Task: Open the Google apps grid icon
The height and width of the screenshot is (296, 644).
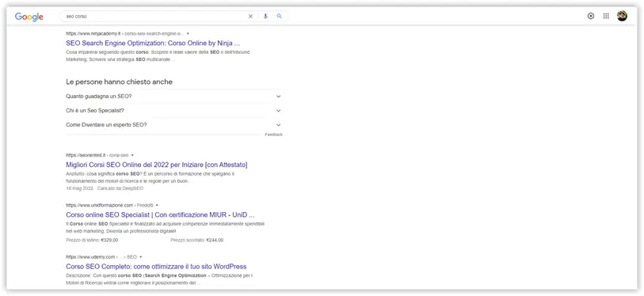Action: 606,16
